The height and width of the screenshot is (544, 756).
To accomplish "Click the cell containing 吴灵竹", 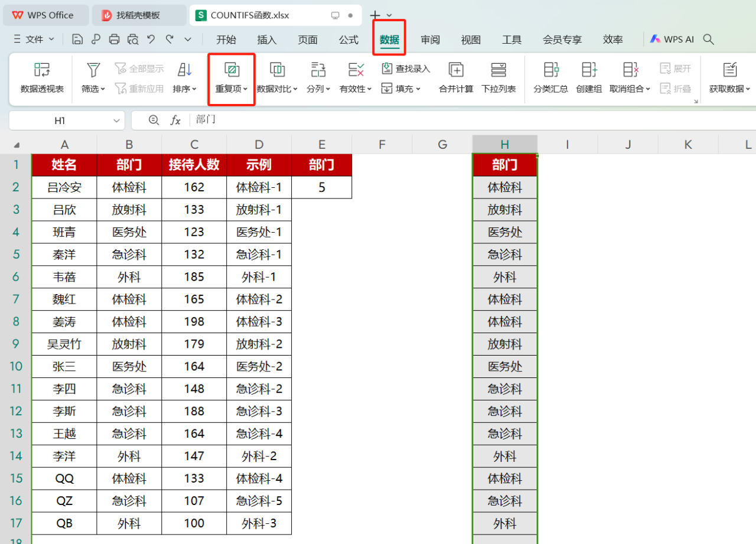I will (x=64, y=344).
